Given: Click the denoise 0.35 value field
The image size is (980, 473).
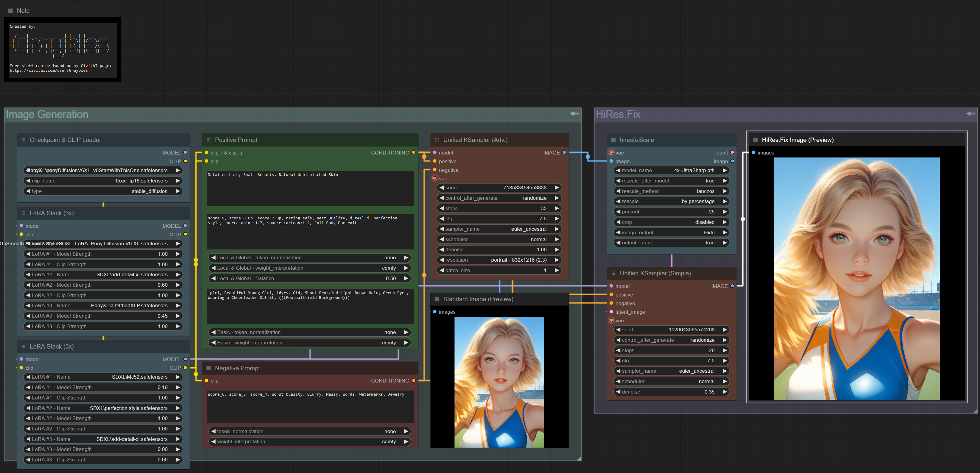Looking at the screenshot, I should [671, 392].
